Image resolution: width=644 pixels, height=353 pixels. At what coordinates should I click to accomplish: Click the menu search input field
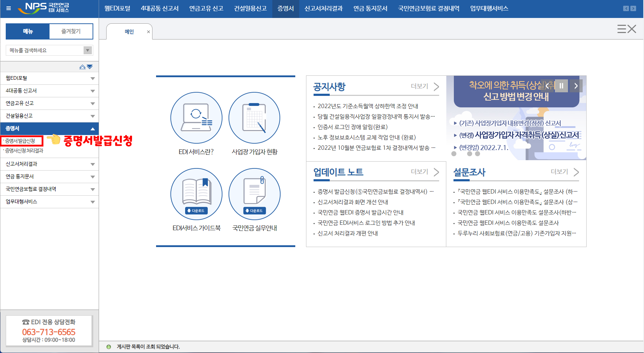pyautogui.click(x=45, y=50)
